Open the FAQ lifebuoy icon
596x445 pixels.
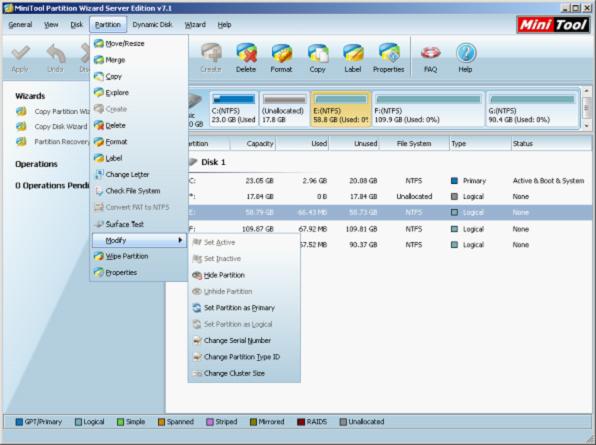(430, 58)
